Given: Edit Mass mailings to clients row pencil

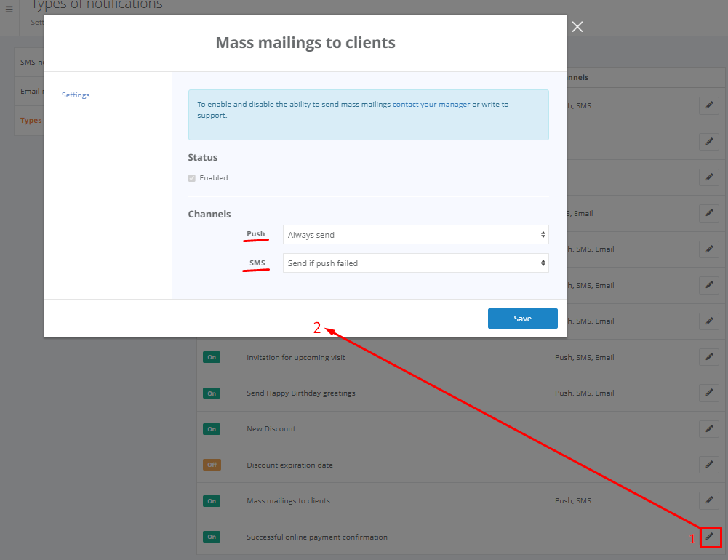Looking at the screenshot, I should pos(709,500).
